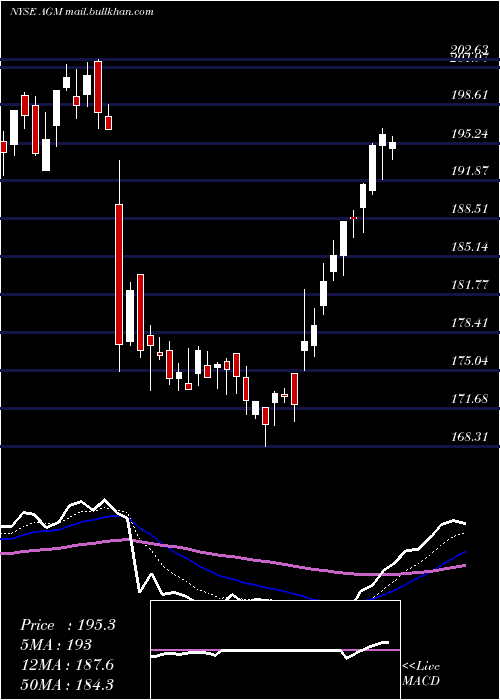Click the 198.61 price level label
This screenshot has height=700, width=500.
pos(470,95)
